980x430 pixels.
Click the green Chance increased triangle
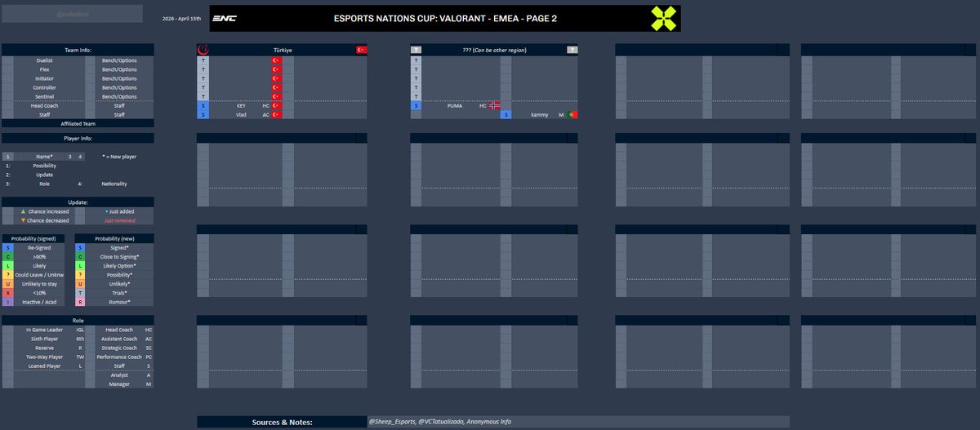tap(23, 211)
